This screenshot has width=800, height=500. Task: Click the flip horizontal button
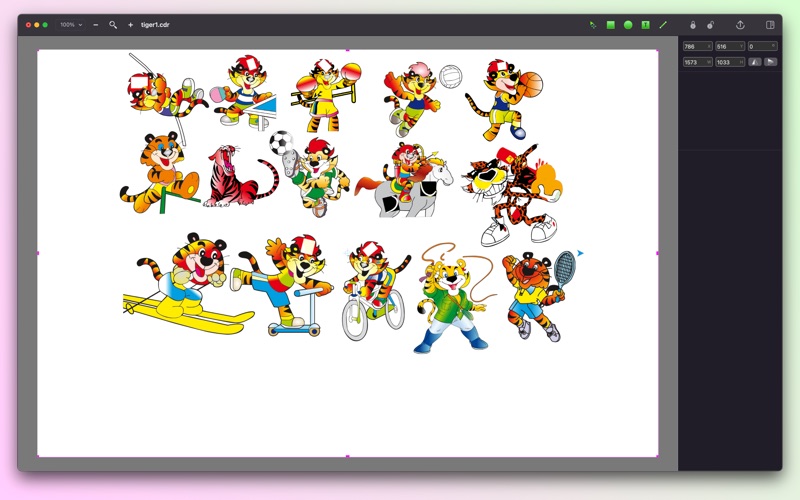[755, 62]
